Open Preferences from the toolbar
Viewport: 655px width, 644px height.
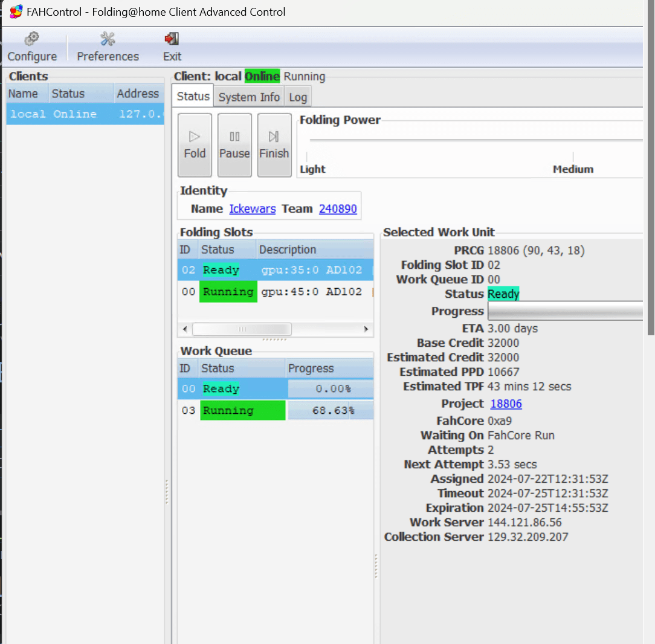point(108,47)
